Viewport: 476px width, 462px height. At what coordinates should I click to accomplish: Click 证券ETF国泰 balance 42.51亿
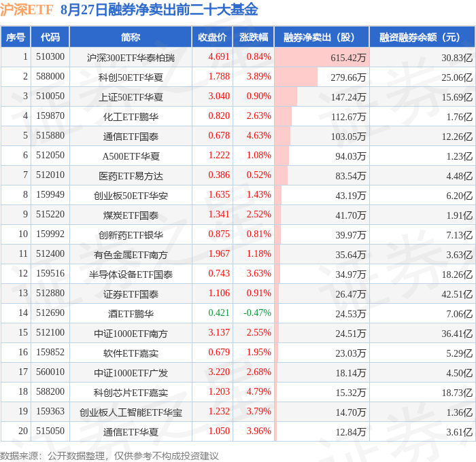(457, 294)
